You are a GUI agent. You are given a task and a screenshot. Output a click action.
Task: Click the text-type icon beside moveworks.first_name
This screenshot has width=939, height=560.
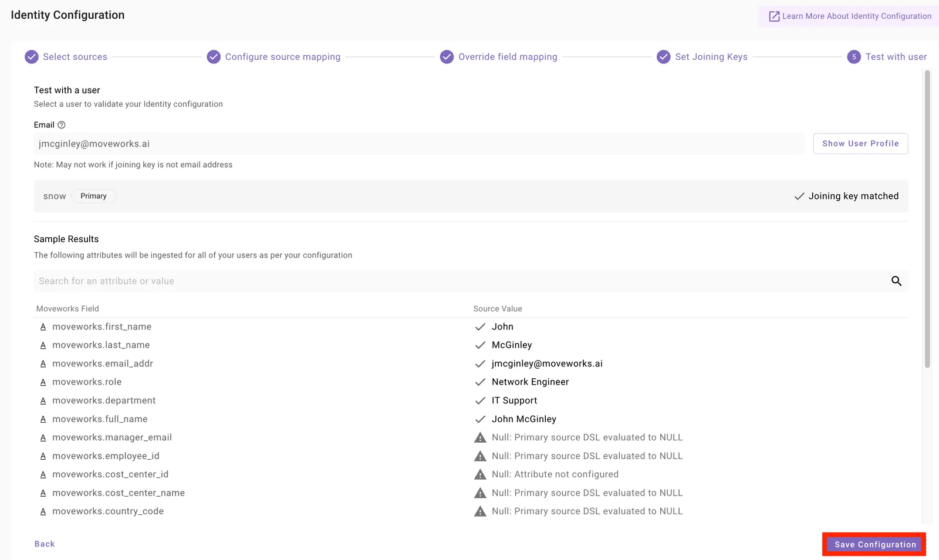pos(43,327)
